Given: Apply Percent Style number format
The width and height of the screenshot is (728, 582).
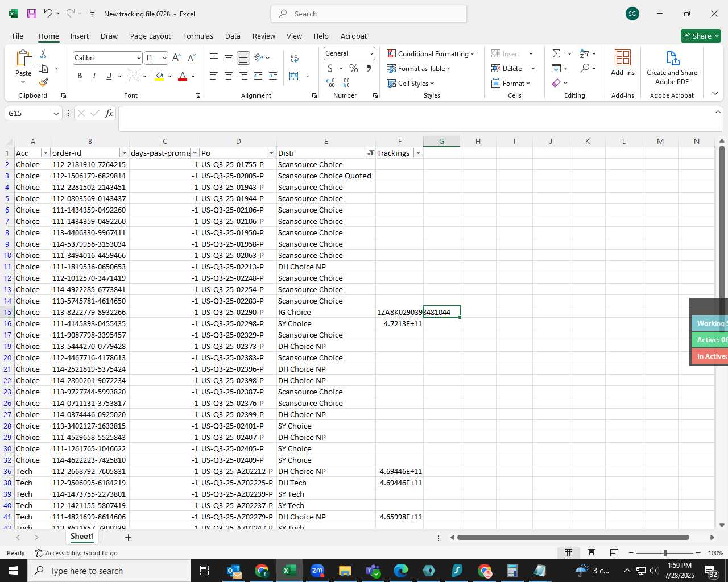Looking at the screenshot, I should click(354, 68).
